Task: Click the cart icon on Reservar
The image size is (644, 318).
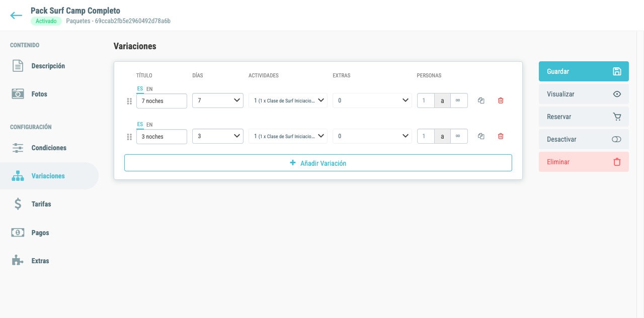Action: click(x=617, y=117)
